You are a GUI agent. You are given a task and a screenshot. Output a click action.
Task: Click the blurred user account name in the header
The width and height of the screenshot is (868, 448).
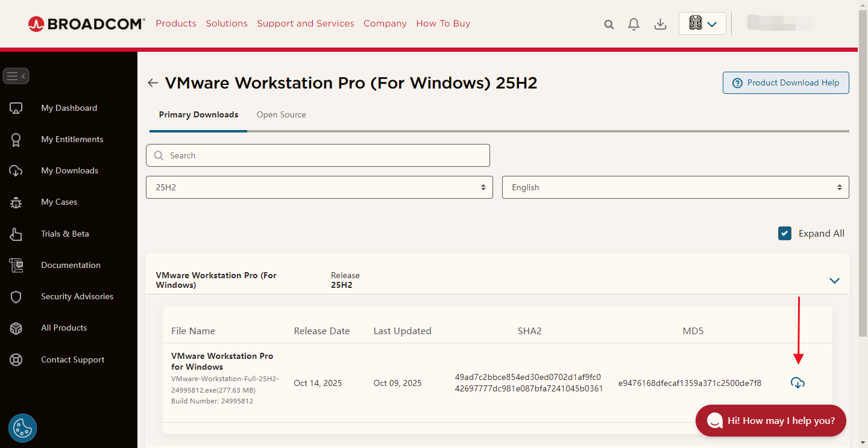779,23
